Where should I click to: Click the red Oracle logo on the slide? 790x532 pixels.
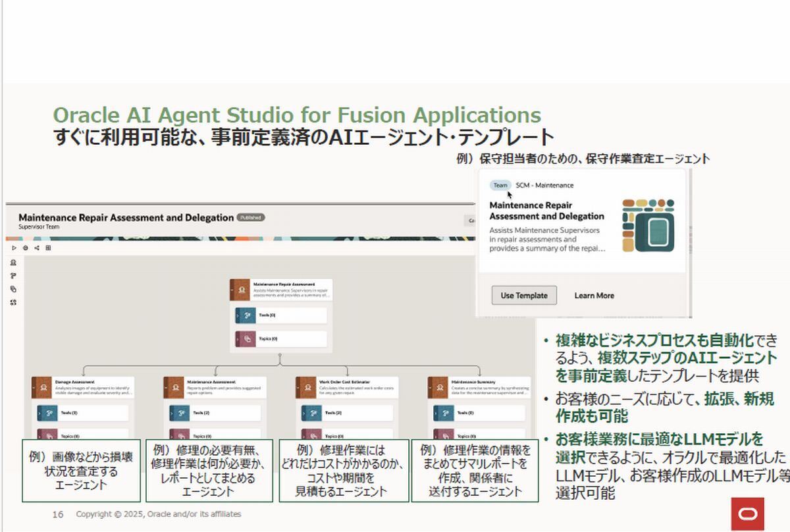click(747, 514)
